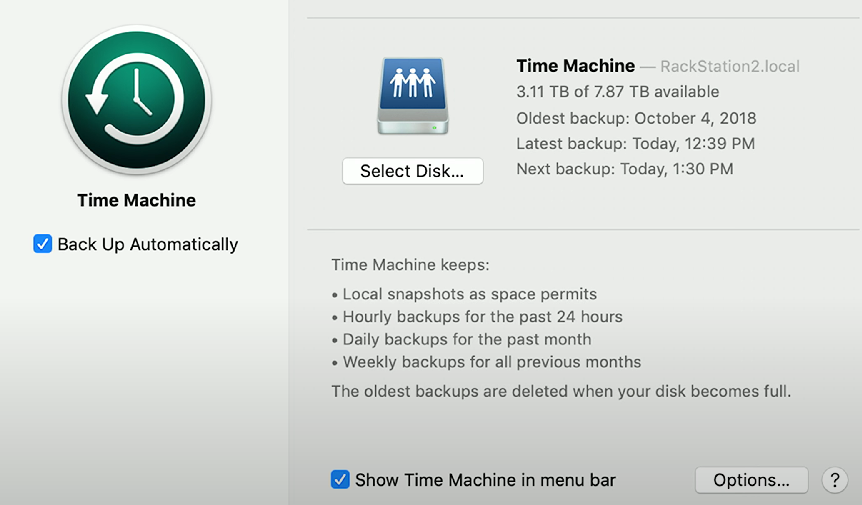Click the Oldest backup October 4, 2018 line
The image size is (862, 505).
[636, 118]
